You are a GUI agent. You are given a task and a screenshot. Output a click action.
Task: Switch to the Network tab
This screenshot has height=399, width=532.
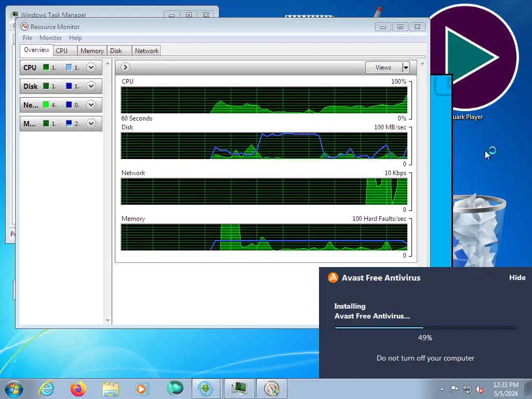146,50
